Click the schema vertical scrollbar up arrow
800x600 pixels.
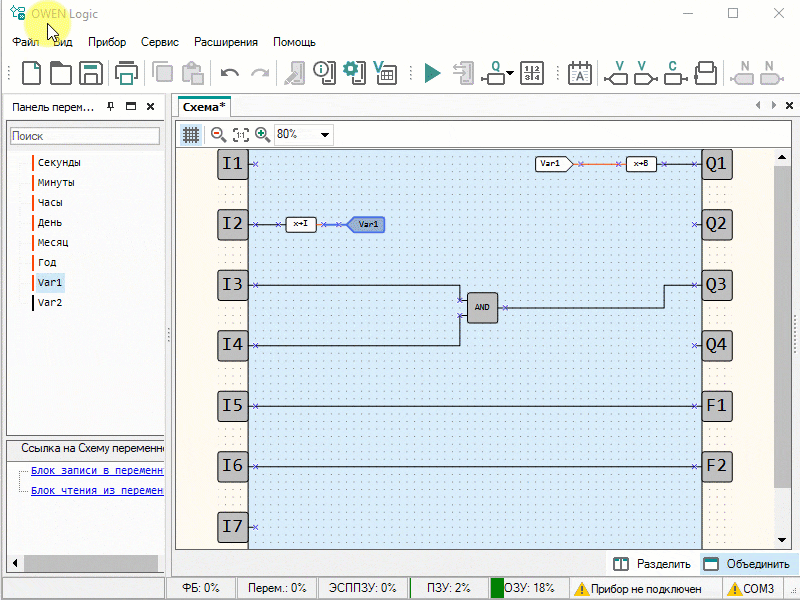coord(782,157)
